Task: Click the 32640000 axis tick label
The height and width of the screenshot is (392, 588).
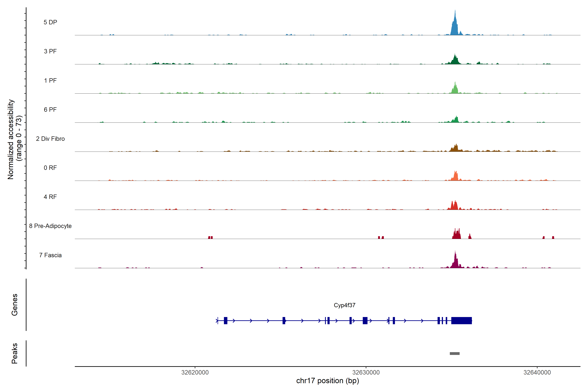Action: 537,373
